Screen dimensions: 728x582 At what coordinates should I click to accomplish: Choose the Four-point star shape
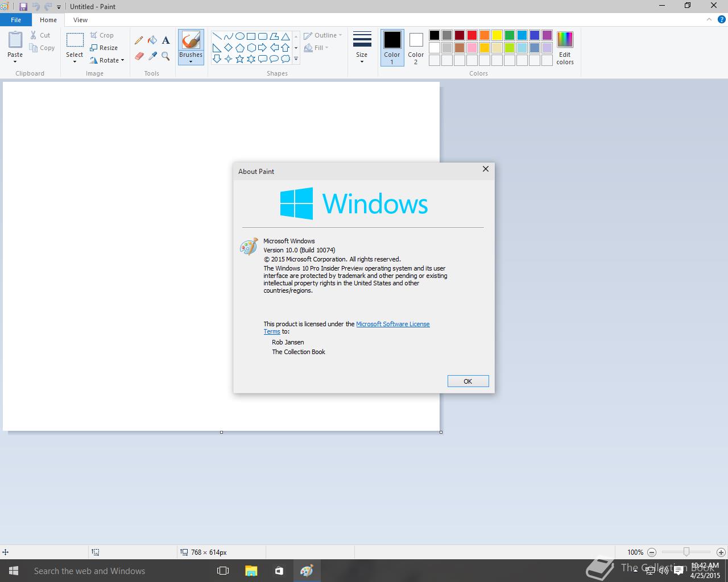point(228,59)
